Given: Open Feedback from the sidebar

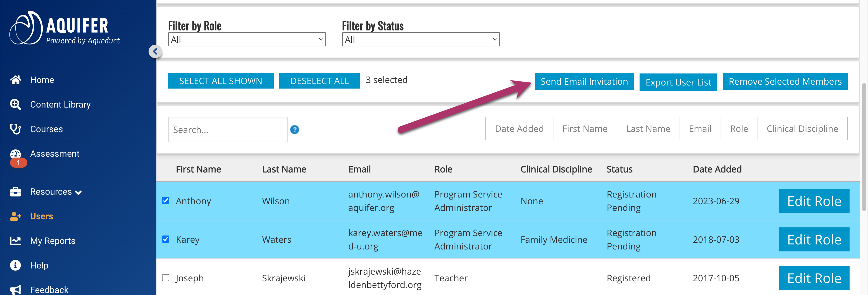Looking at the screenshot, I should (x=49, y=289).
